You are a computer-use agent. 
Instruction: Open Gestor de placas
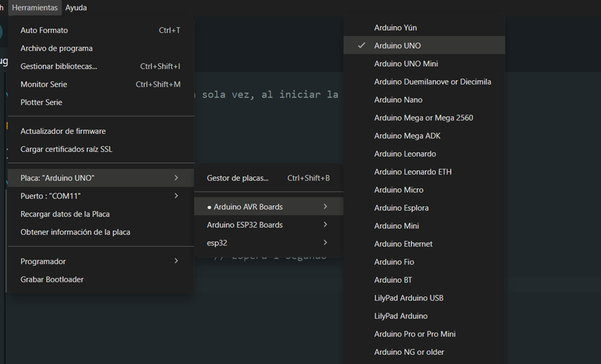(x=269, y=178)
